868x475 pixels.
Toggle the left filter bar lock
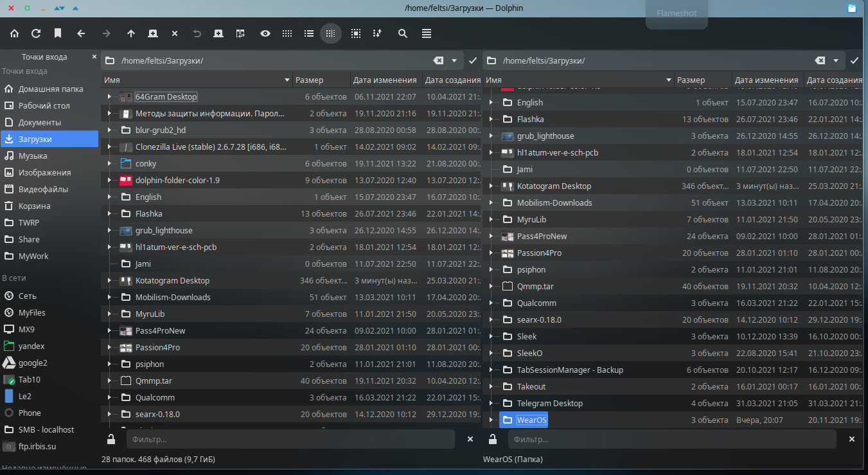pyautogui.click(x=111, y=439)
